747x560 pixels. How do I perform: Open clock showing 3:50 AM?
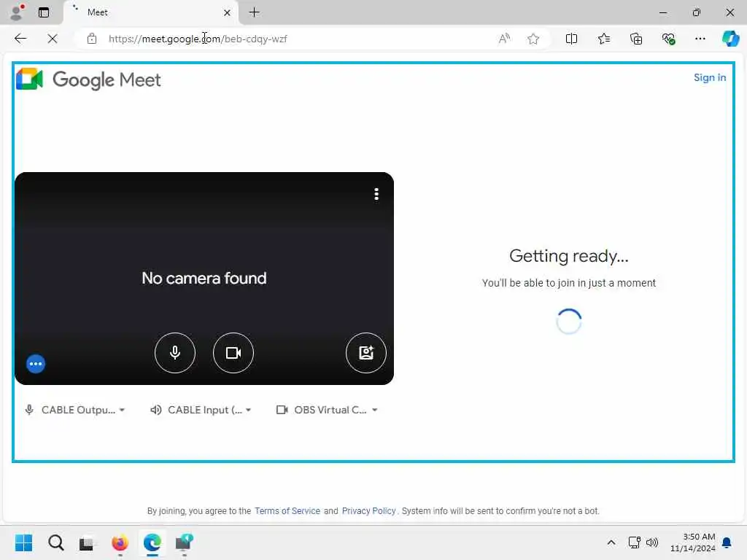click(693, 542)
